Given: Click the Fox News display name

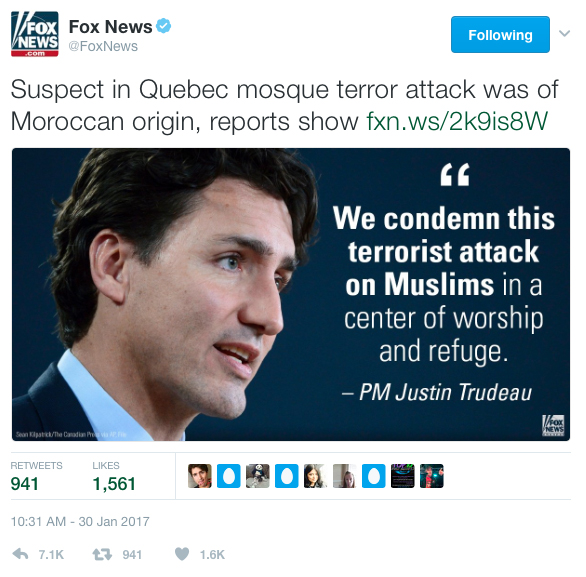Looking at the screenshot, I should click(111, 27).
